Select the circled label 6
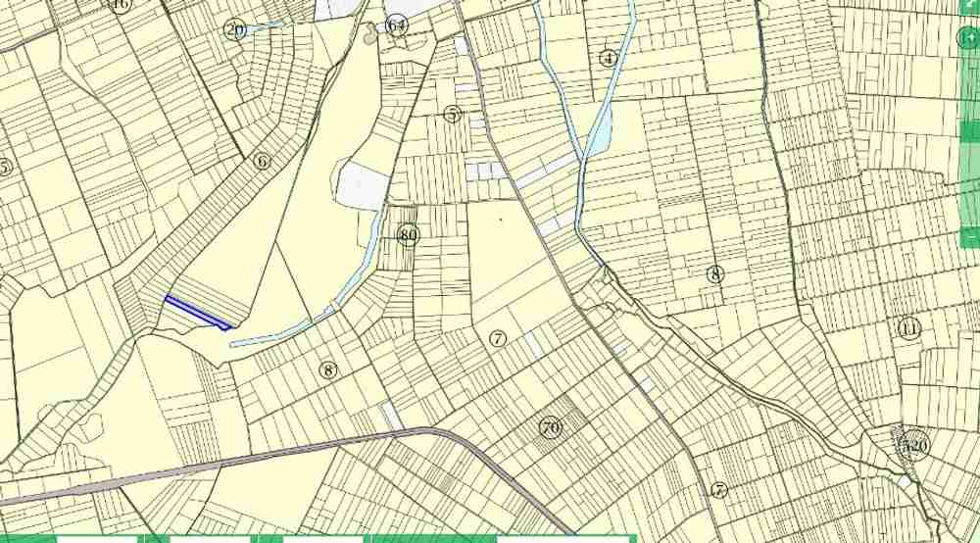The height and width of the screenshot is (543, 980). tap(262, 162)
